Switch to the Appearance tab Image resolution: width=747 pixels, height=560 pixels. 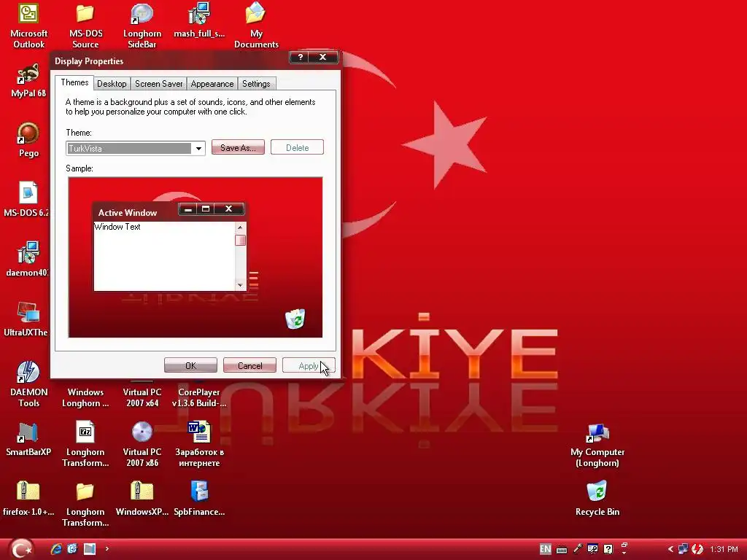(x=212, y=84)
